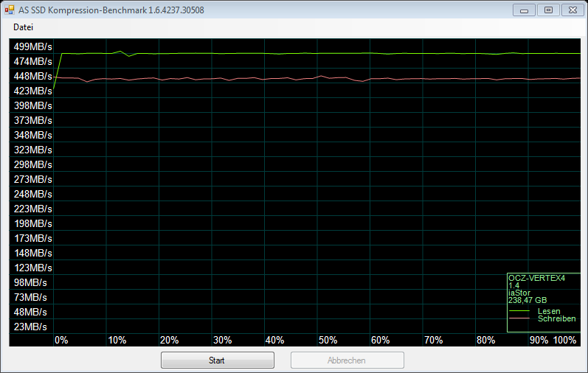Click the 50% x-axis label
This screenshot has height=373, width=588.
(328, 340)
